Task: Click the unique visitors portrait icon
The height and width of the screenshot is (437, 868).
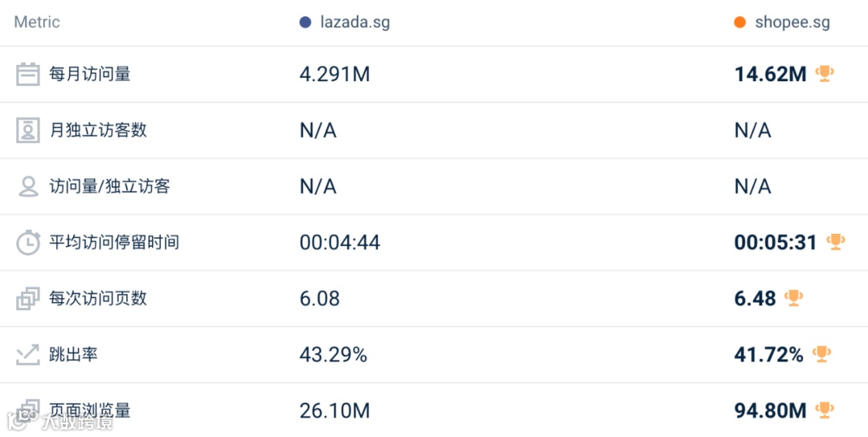Action: 28,130
